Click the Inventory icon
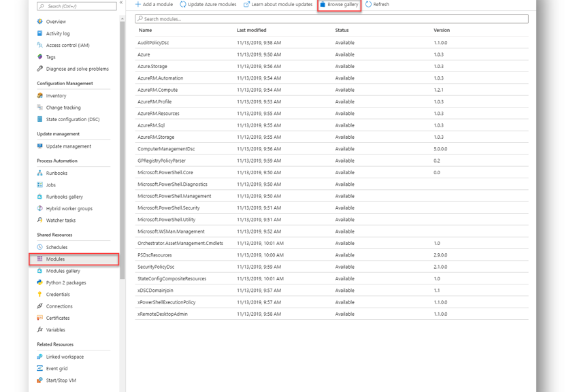The image size is (571, 392). tap(39, 95)
